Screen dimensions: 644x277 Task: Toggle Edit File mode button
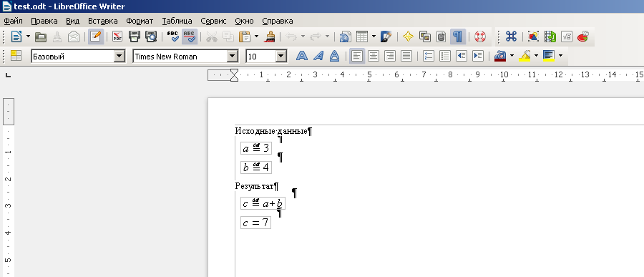click(x=95, y=37)
